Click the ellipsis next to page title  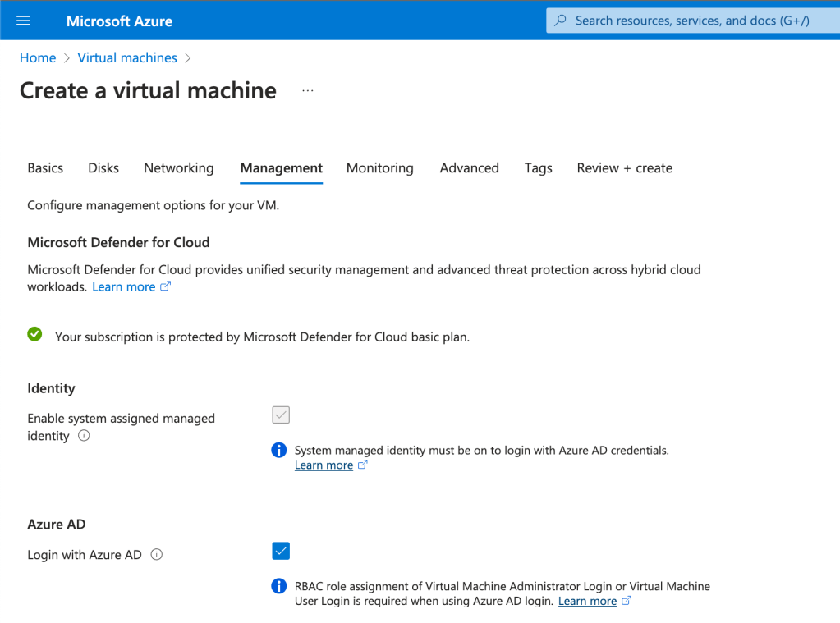click(x=307, y=90)
